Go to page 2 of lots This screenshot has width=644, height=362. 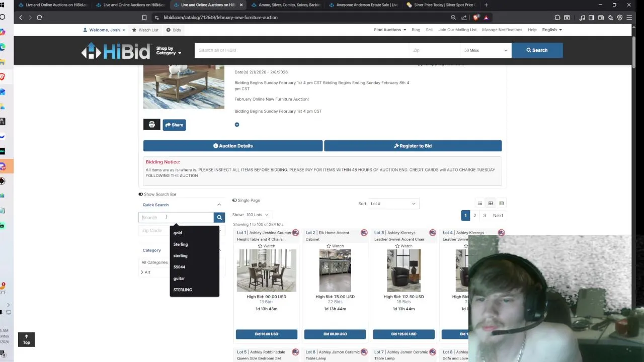tap(474, 215)
